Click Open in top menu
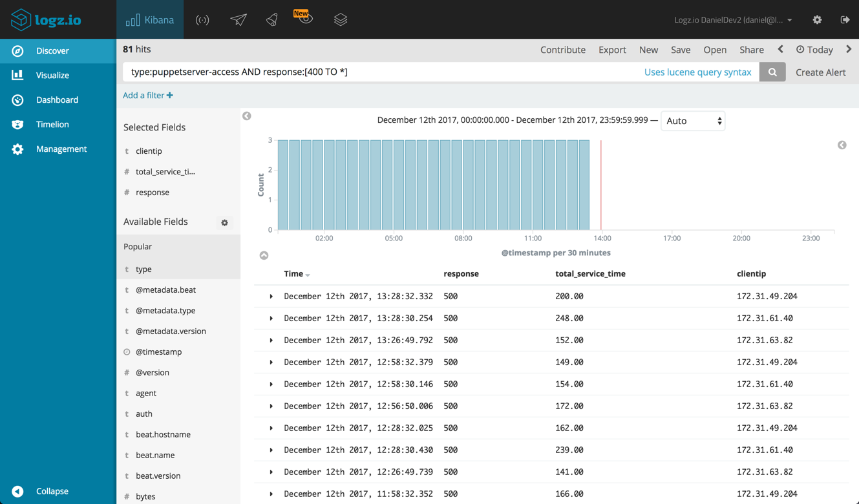The height and width of the screenshot is (504, 859). click(715, 50)
